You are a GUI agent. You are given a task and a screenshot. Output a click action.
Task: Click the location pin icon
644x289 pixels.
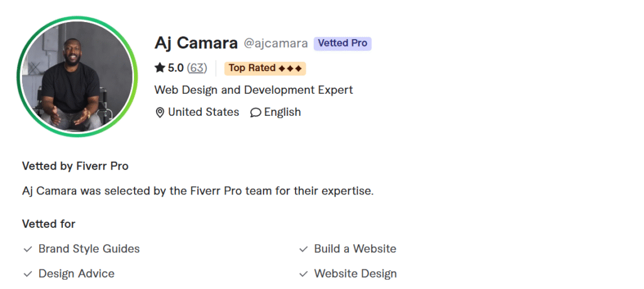click(160, 113)
